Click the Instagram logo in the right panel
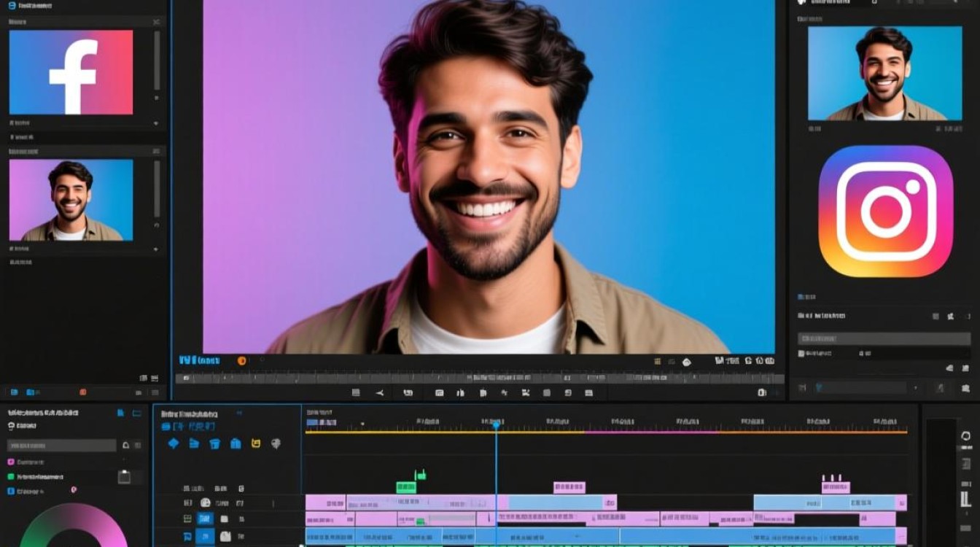The height and width of the screenshot is (547, 980). 885,211
